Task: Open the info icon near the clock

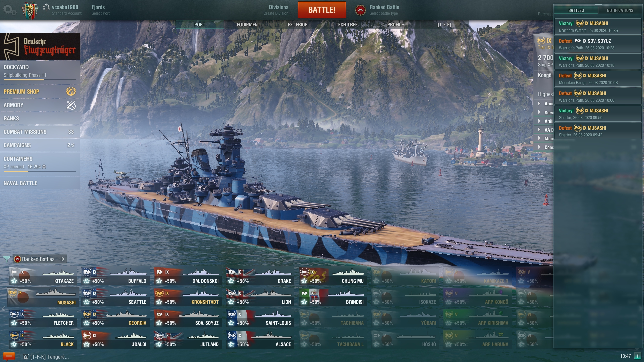Action: point(638,356)
